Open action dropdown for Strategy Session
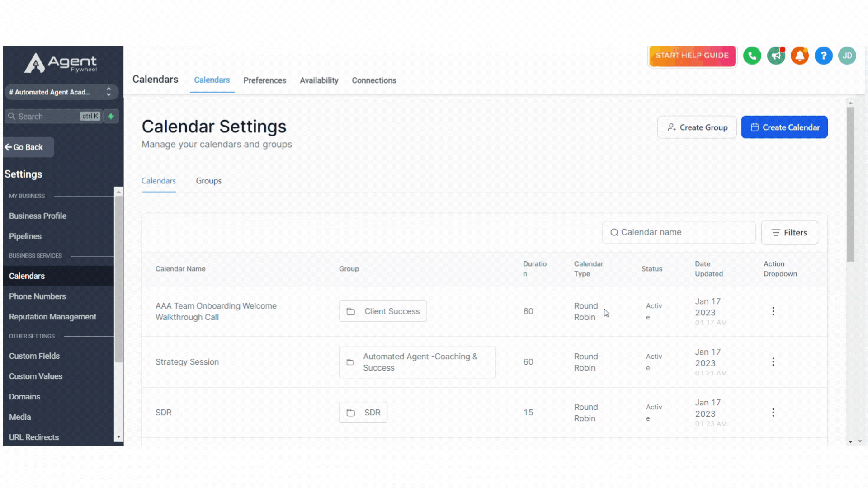The width and height of the screenshot is (868, 488). pyautogui.click(x=773, y=361)
